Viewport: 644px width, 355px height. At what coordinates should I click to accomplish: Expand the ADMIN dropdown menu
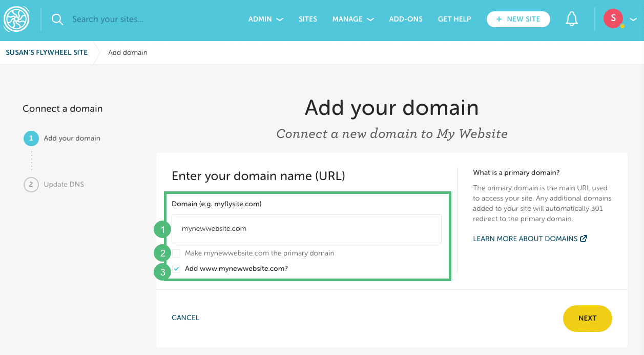[x=265, y=19]
